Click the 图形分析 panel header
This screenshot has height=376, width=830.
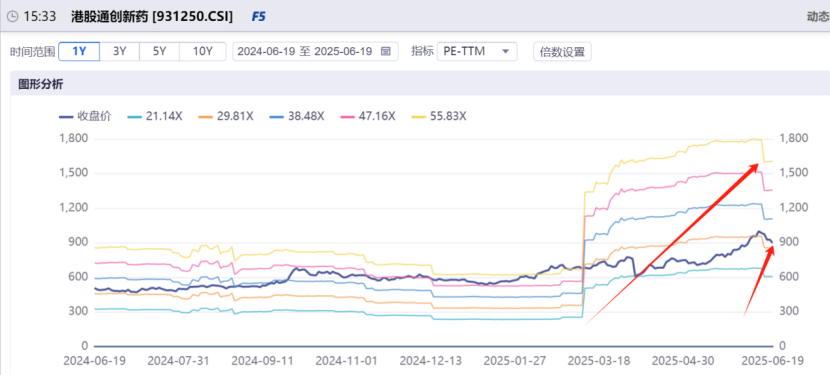coord(41,84)
